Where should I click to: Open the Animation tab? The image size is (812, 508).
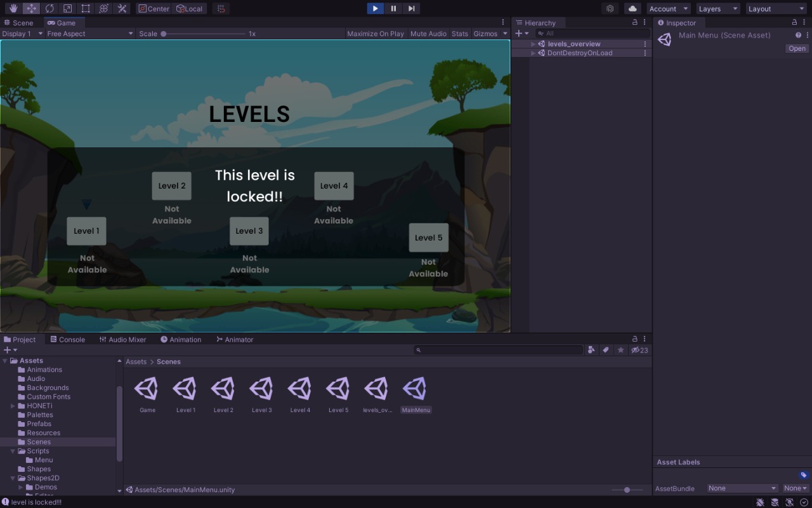[181, 340]
